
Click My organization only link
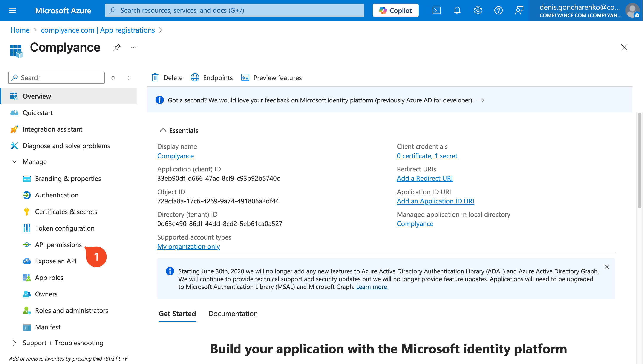pos(188,246)
